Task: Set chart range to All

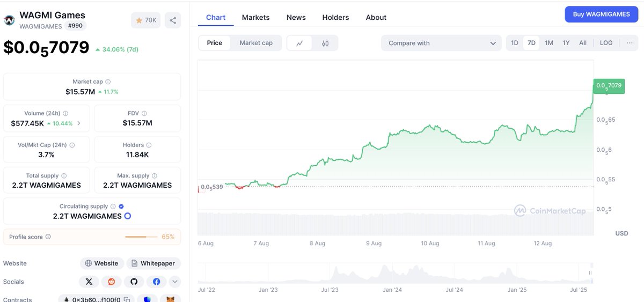Action: (583, 43)
